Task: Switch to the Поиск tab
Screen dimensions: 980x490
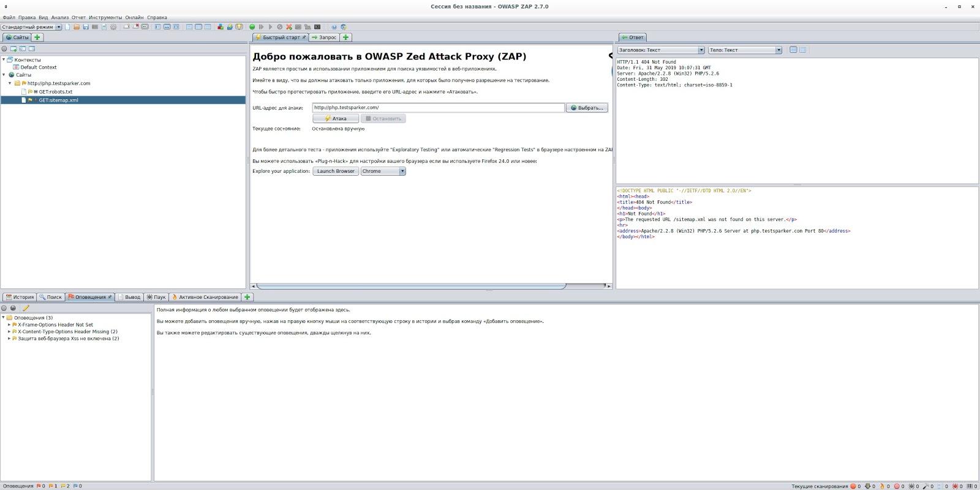Action: click(x=51, y=297)
